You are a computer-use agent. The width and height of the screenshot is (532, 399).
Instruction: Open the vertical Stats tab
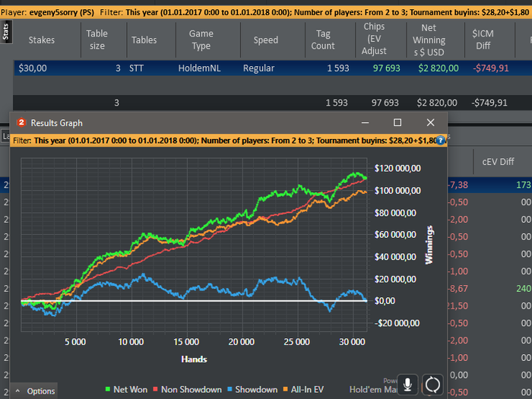pyautogui.click(x=6, y=32)
